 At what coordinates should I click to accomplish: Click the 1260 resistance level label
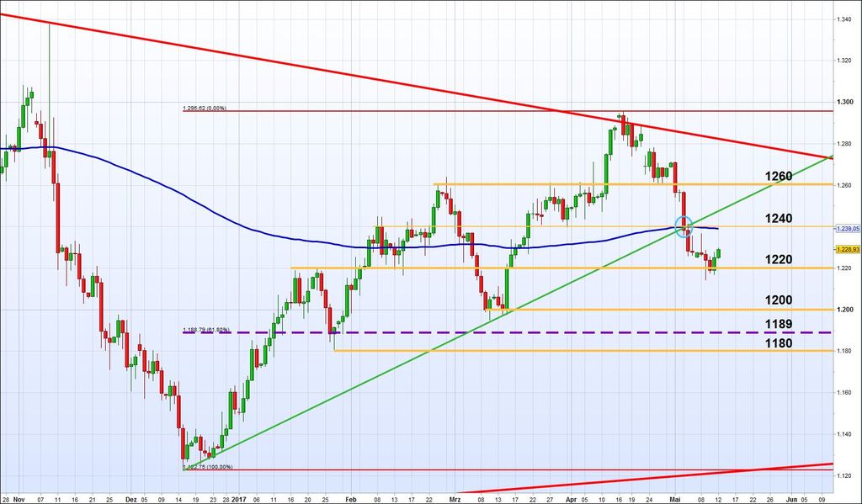(778, 177)
